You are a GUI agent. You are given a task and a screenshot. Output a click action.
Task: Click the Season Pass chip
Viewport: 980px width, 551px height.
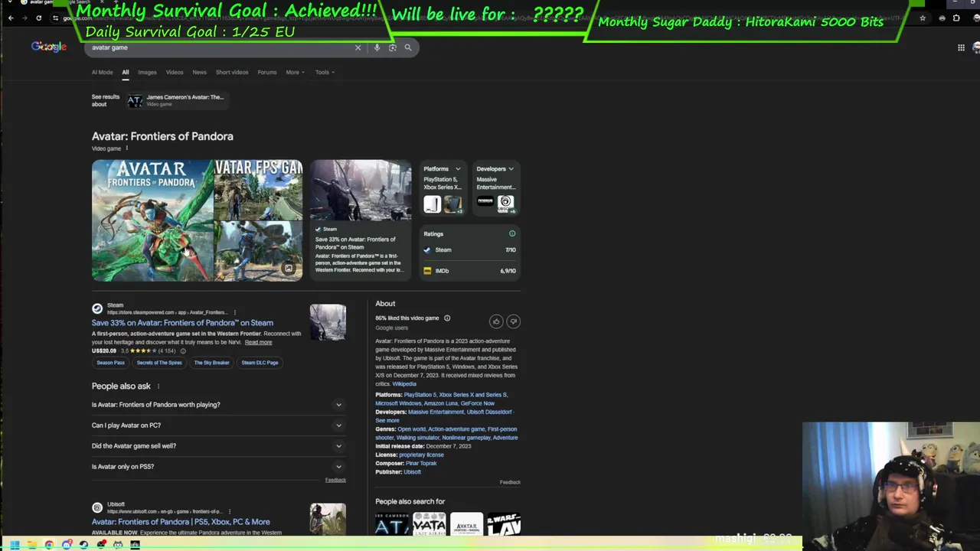coord(110,363)
